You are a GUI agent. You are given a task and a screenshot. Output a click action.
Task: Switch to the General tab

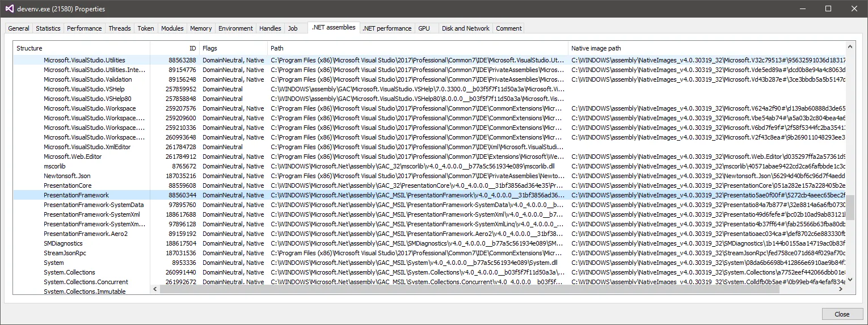(19, 28)
